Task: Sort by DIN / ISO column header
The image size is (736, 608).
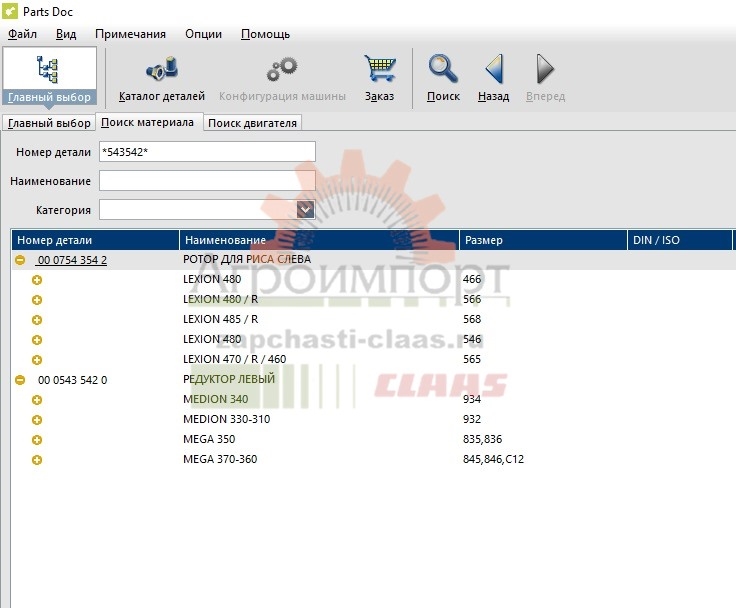Action: coord(680,240)
